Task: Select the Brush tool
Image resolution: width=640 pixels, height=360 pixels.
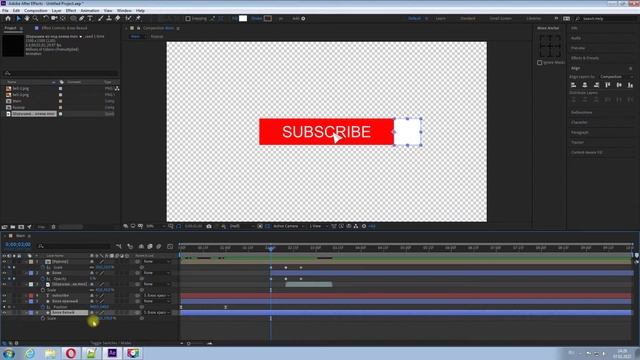Action: coord(100,18)
